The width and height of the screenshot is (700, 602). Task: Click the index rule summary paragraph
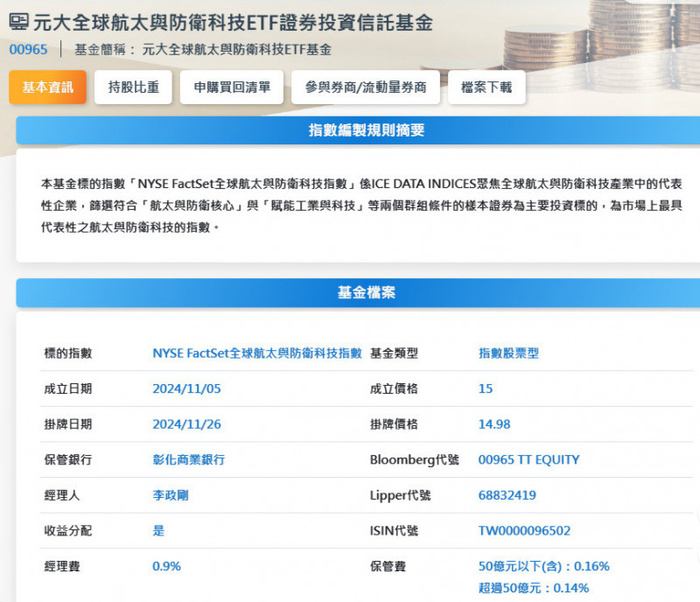coord(361,206)
